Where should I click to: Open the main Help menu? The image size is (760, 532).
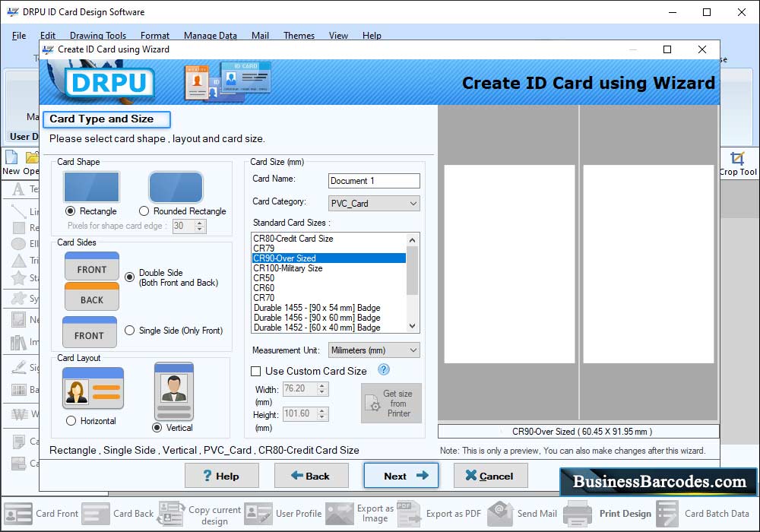[372, 36]
